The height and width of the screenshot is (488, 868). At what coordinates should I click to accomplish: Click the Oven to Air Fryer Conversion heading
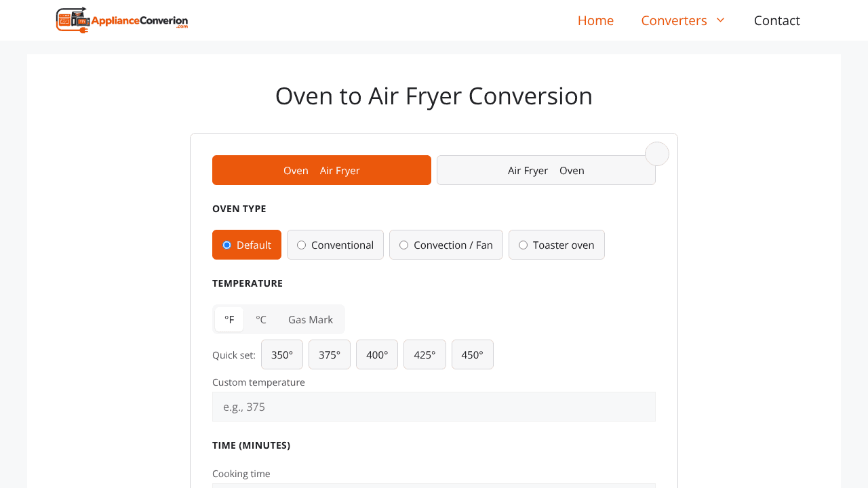click(434, 96)
